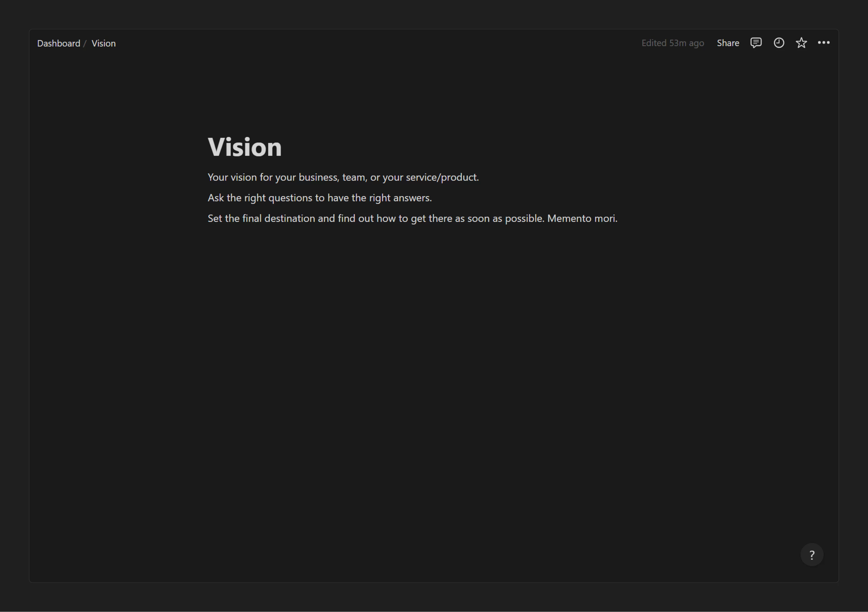
Task: Check version history with the clock icon
Action: (x=778, y=43)
